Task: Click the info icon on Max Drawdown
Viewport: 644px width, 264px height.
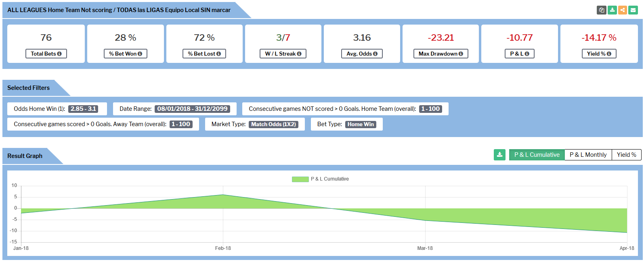Action: pyautogui.click(x=461, y=54)
